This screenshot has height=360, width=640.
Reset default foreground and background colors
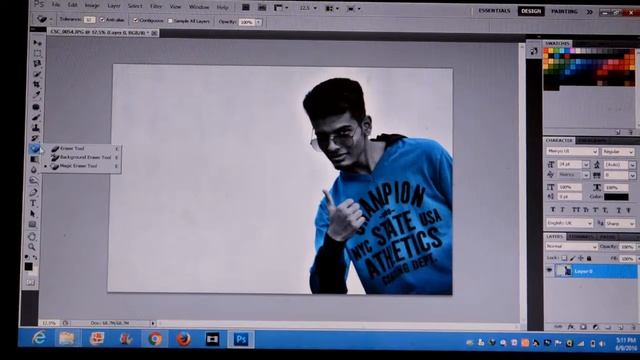[x=27, y=257]
